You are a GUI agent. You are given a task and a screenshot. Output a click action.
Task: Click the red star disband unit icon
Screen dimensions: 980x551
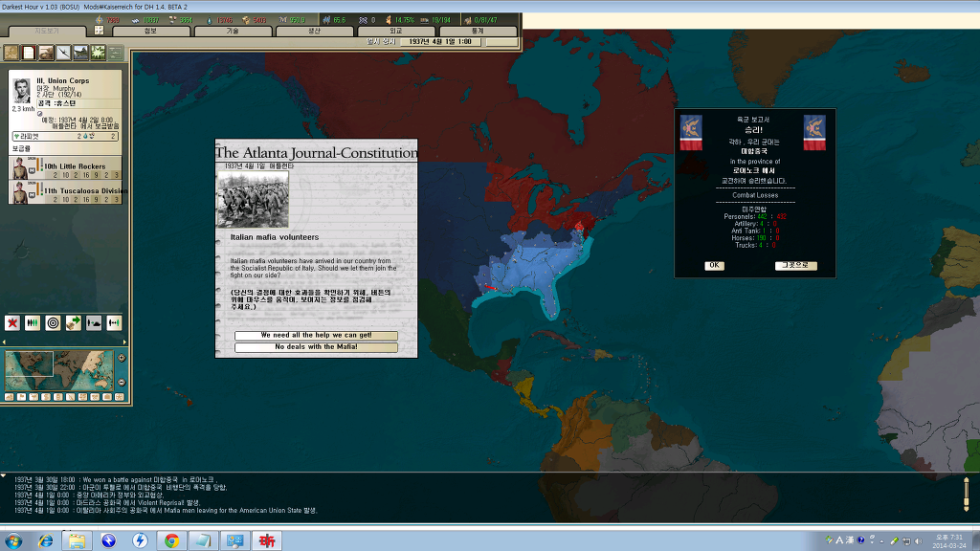12,323
